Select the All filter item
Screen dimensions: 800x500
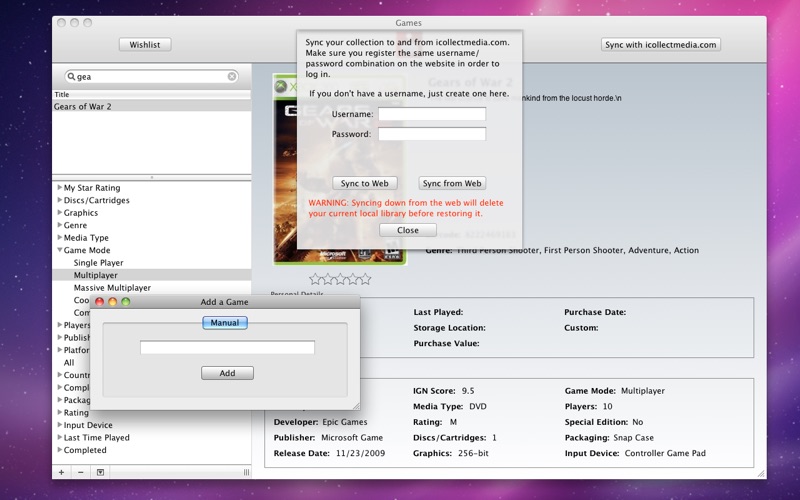tap(69, 363)
